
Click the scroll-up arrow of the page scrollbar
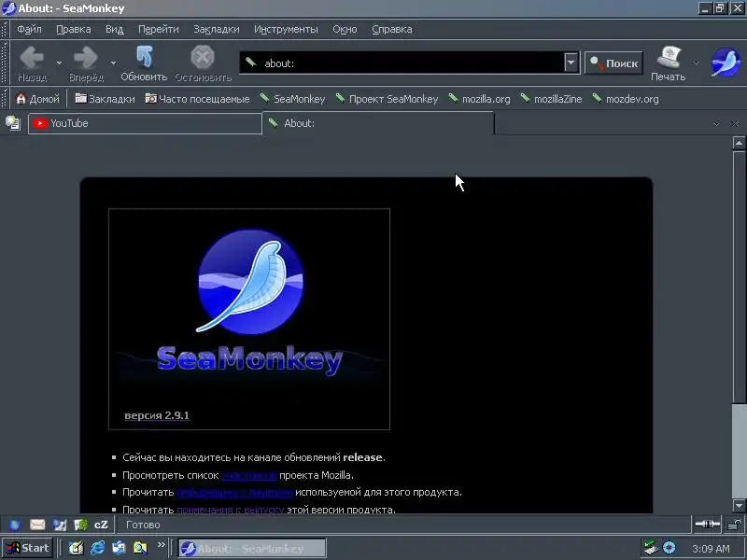tap(739, 143)
